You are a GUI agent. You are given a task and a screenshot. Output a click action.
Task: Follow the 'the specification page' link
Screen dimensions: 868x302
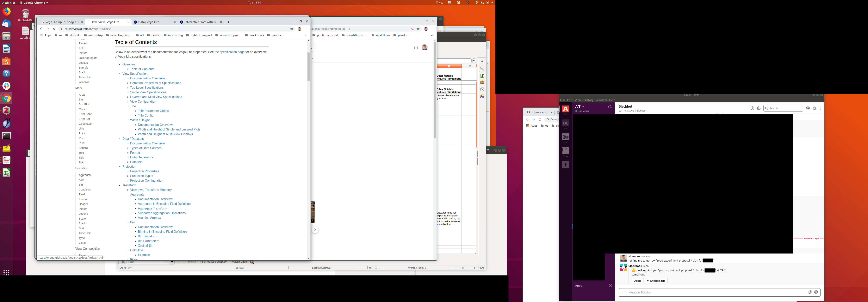tap(229, 52)
